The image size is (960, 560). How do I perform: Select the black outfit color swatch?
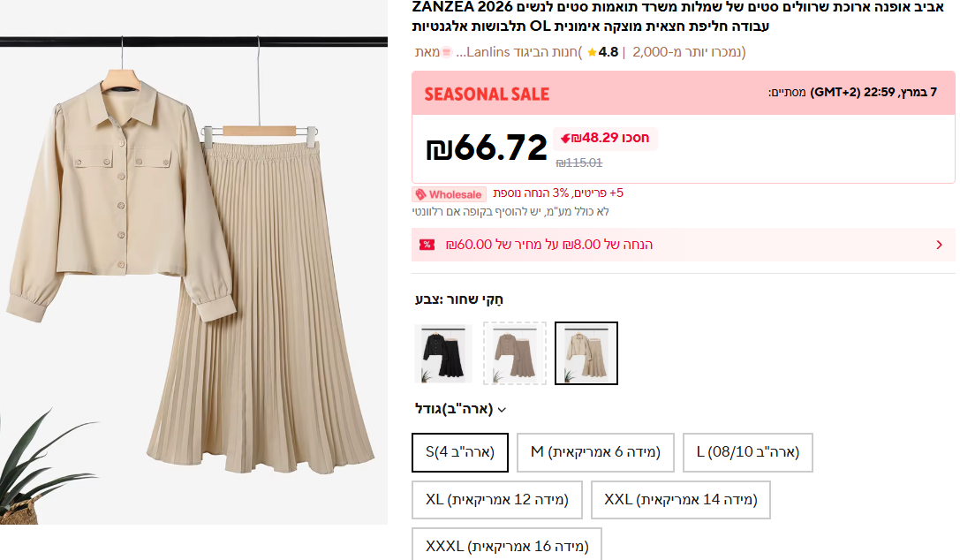(443, 353)
